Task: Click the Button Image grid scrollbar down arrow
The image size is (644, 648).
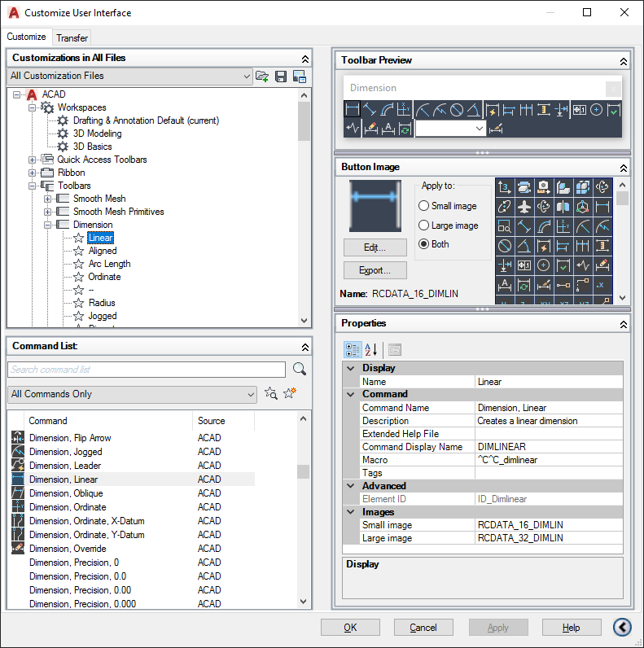Action: tap(623, 298)
